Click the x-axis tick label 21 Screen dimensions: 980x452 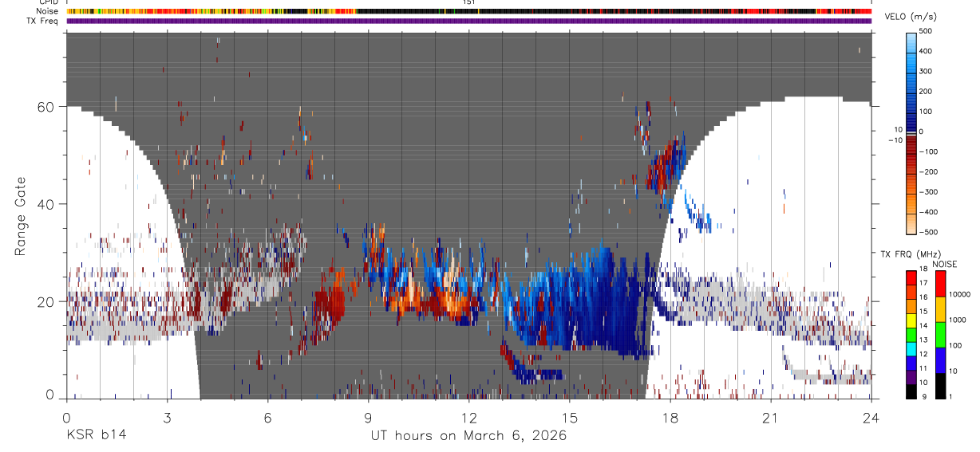[771, 418]
